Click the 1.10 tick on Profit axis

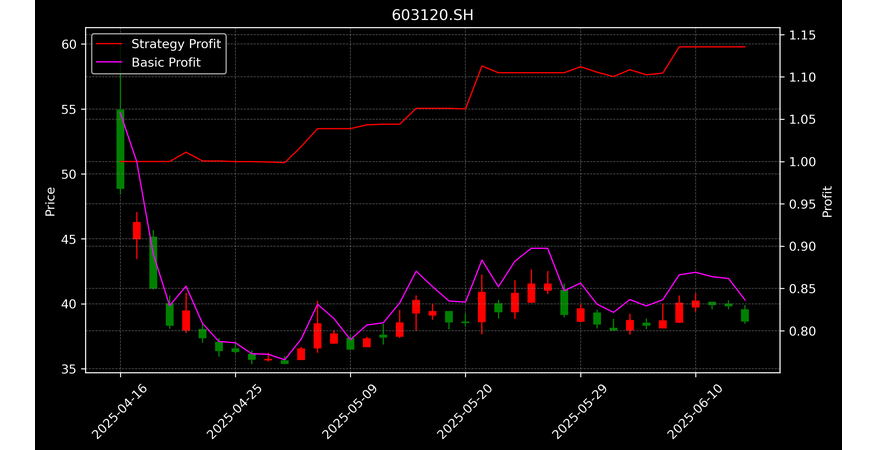(802, 77)
